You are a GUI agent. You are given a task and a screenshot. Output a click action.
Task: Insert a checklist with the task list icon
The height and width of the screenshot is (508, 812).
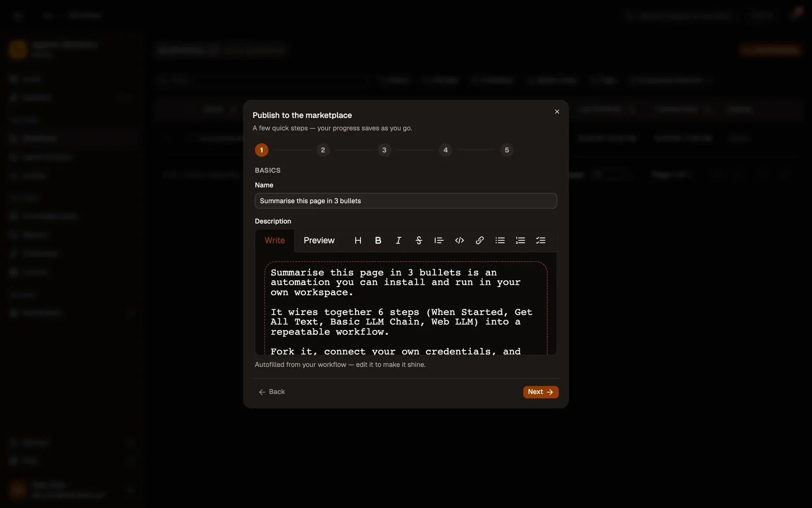[x=540, y=241]
